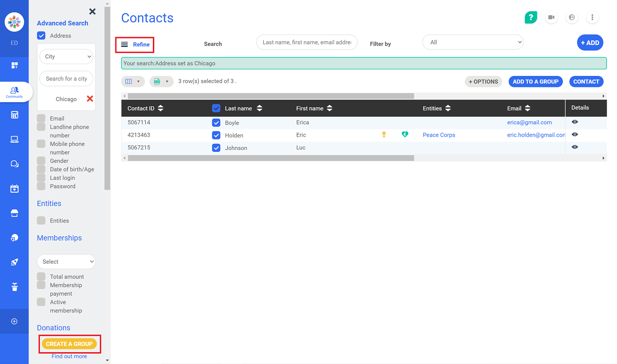Open the rocket icon in sidebar
Image resolution: width=617 pixels, height=364 pixels.
(x=14, y=262)
